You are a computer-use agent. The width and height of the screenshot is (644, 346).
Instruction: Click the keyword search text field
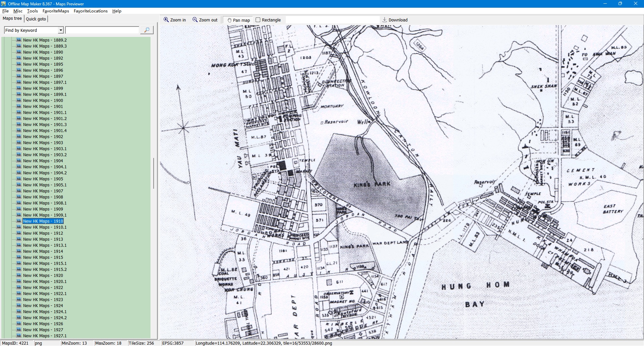(102, 30)
